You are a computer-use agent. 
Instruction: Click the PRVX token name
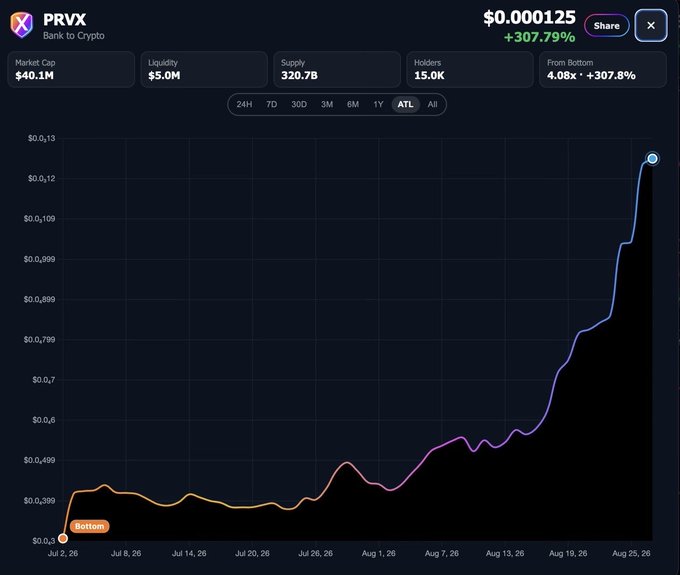(x=65, y=20)
